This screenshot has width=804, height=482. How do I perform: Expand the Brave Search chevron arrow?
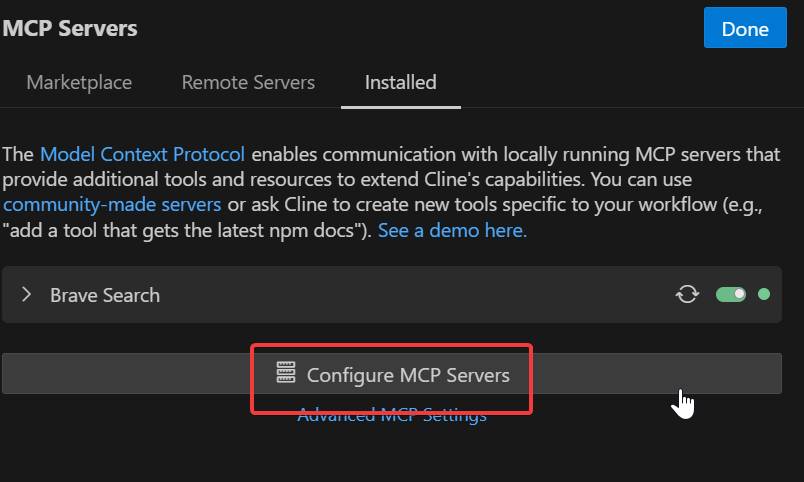coord(27,294)
